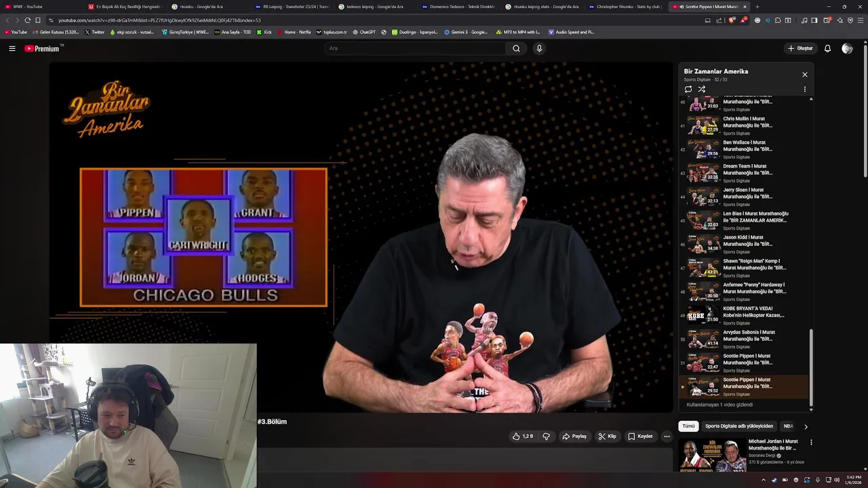Select Jerry Sloan playlist entry

[745, 197]
